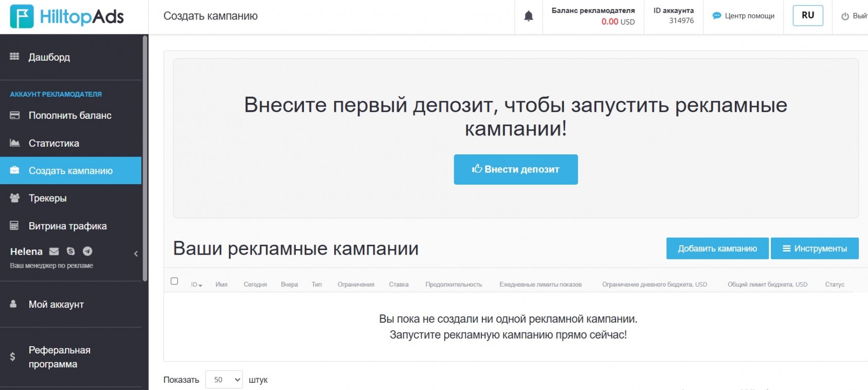
Task: Click the Help Center chat bubble icon
Action: click(716, 16)
